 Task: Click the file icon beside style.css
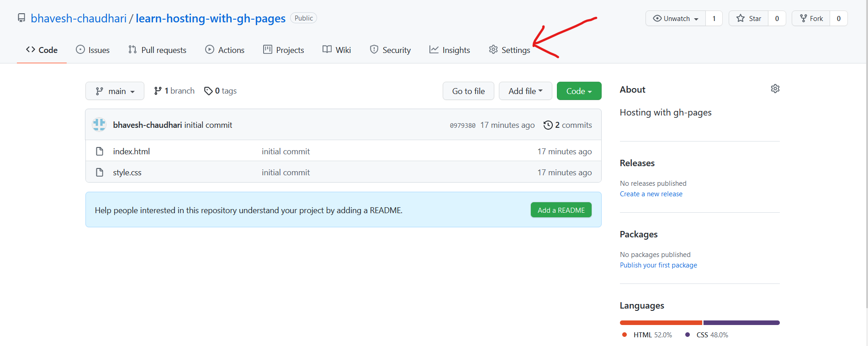coord(100,172)
